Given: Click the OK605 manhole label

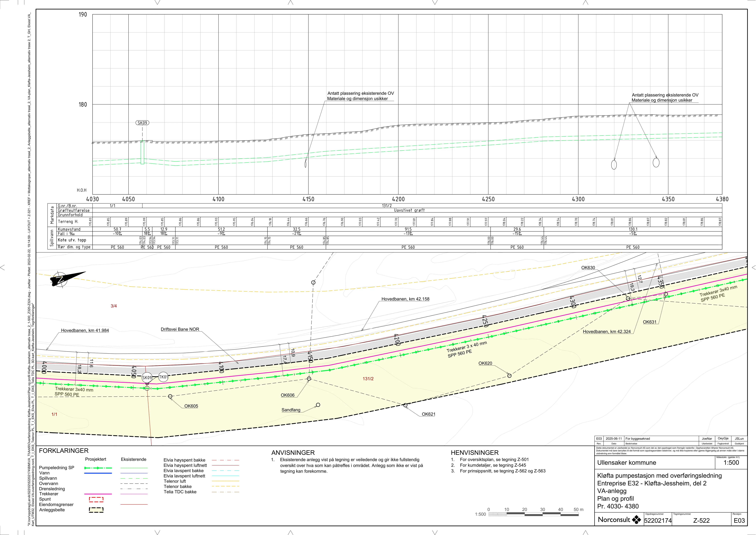Looking at the screenshot, I should [191, 406].
